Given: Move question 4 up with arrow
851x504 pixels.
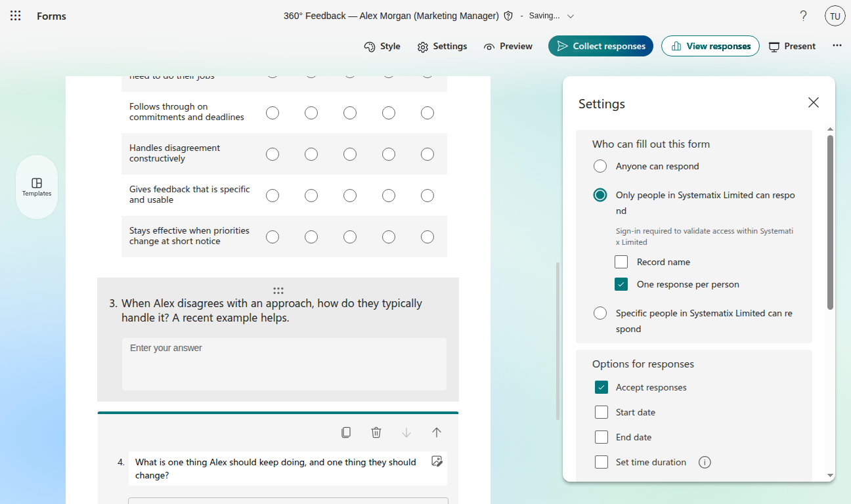Looking at the screenshot, I should pyautogui.click(x=437, y=432).
